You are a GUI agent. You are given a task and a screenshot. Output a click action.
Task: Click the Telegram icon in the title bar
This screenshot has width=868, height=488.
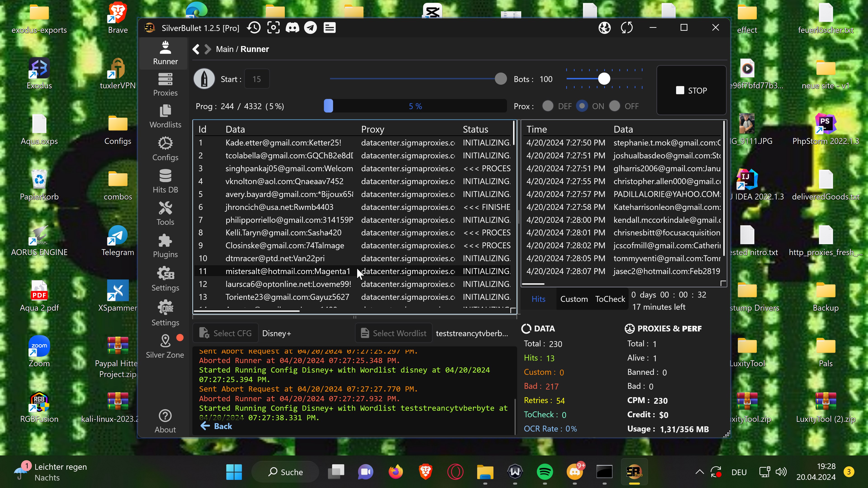[x=310, y=28]
